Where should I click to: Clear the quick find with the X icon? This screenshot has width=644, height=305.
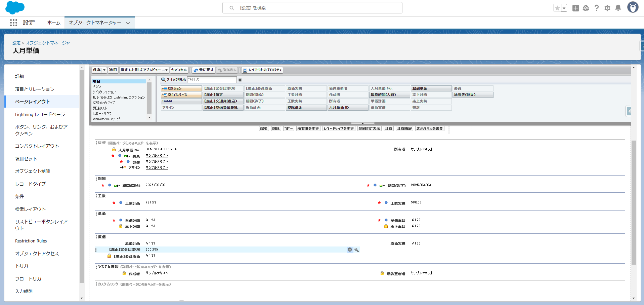[240, 80]
